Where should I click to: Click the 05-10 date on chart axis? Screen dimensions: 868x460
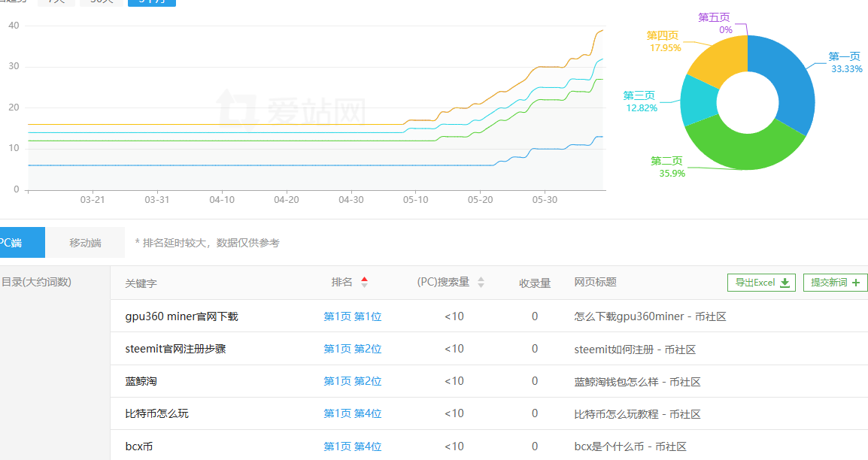click(x=416, y=200)
